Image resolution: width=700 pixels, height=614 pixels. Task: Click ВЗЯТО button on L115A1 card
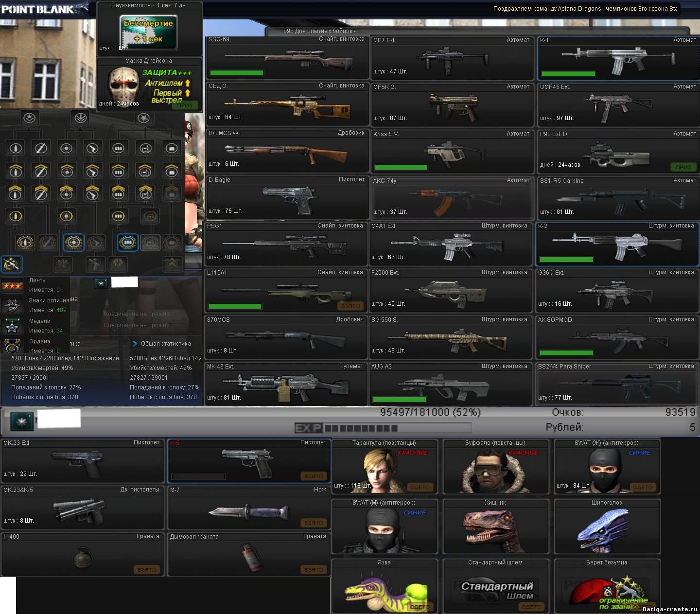(x=351, y=306)
